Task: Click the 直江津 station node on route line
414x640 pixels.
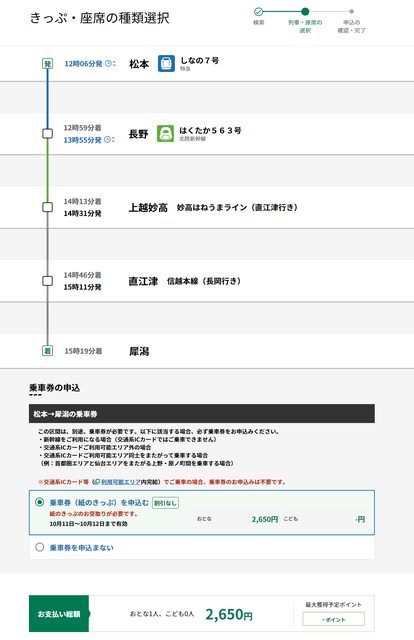Action: click(47, 281)
